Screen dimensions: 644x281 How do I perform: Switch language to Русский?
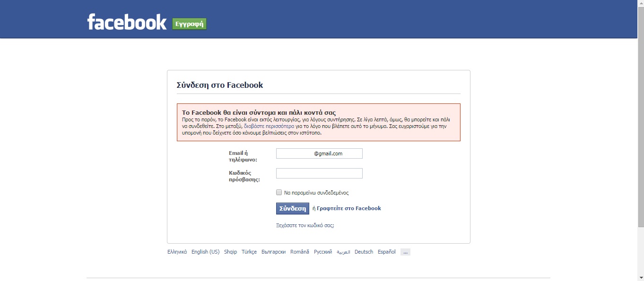pyautogui.click(x=323, y=252)
